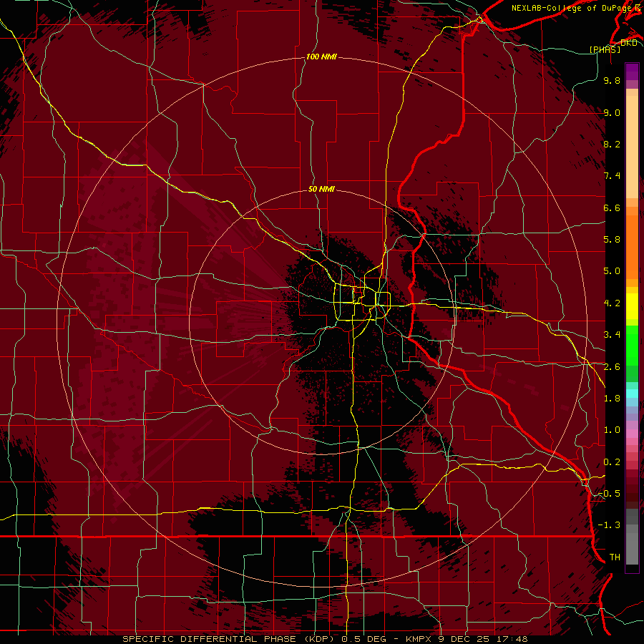Click the 1.8 scale value
Screen dimensions: 644x644
pyautogui.click(x=612, y=399)
